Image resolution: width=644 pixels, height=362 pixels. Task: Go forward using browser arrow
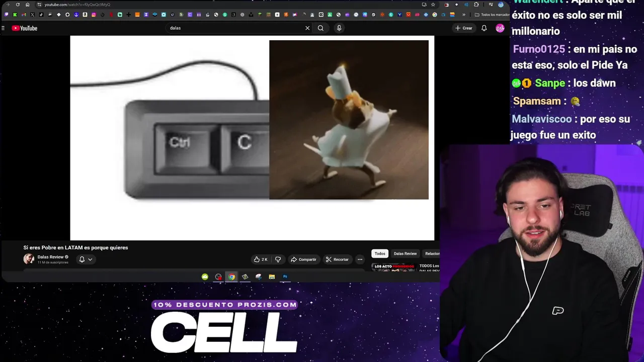[x=8, y=5]
